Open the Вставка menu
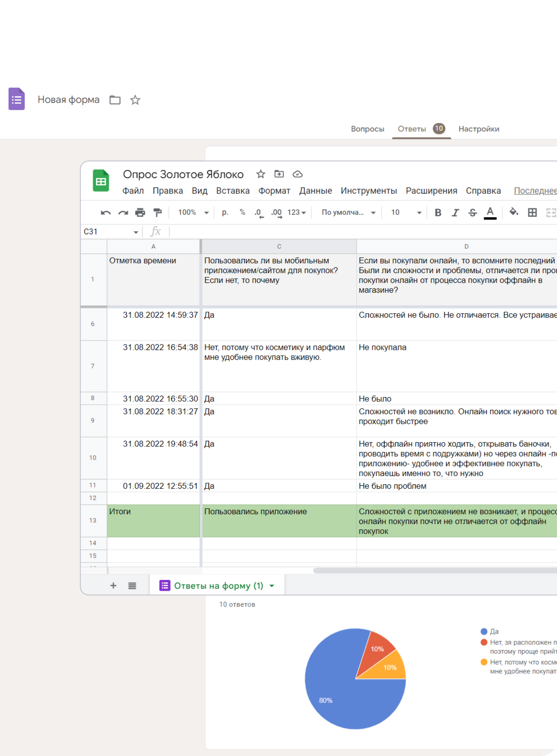The image size is (557, 756). (233, 191)
